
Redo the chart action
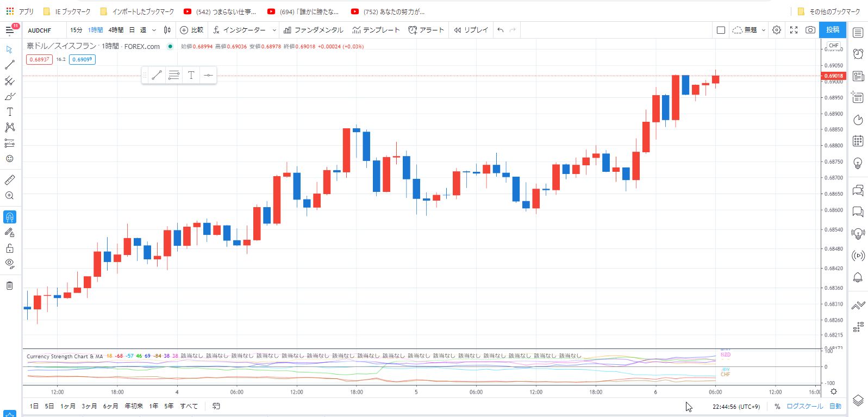click(x=513, y=30)
